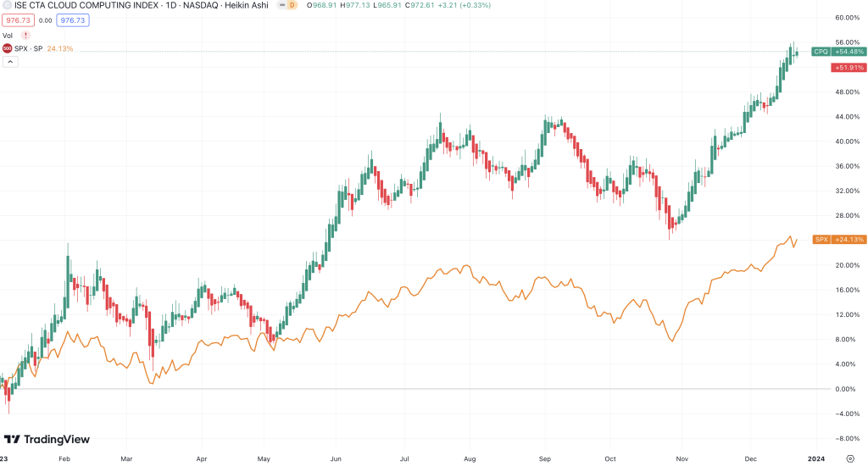Screen dimensions: 868x466
Task: Click the C972.61 close value in the header
Action: point(419,5)
